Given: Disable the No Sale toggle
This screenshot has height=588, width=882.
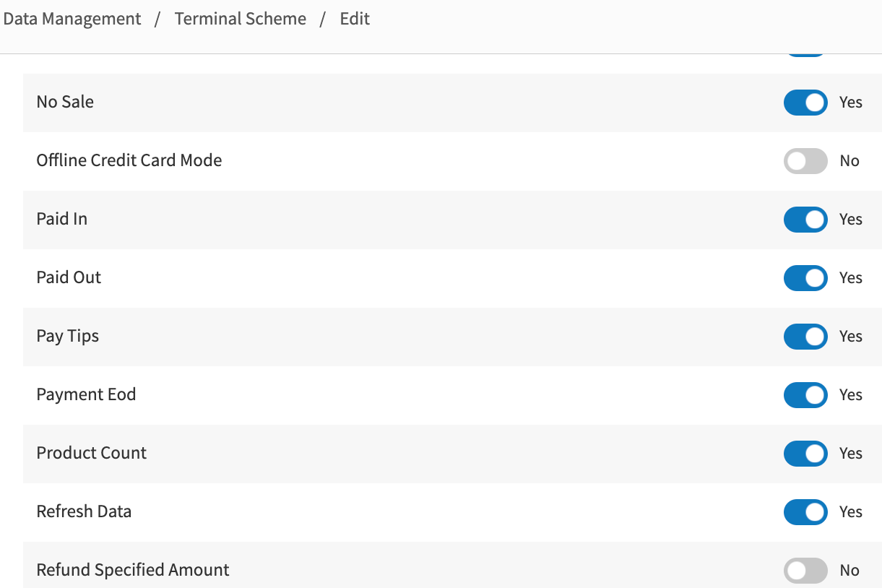Looking at the screenshot, I should click(x=805, y=103).
